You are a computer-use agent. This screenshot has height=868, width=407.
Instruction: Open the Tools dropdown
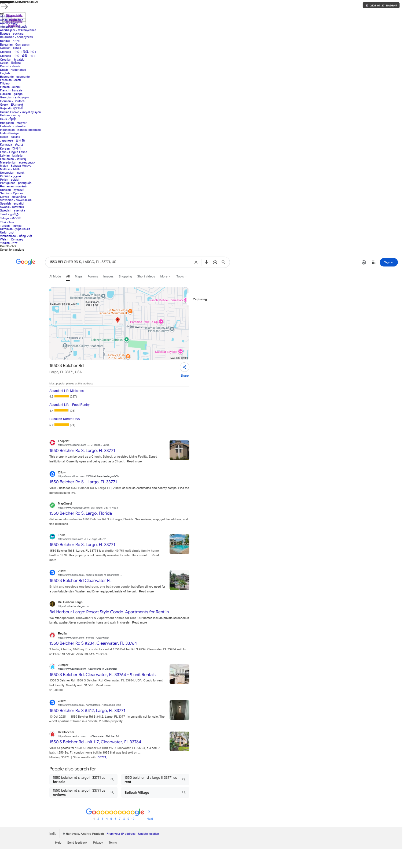(x=181, y=277)
